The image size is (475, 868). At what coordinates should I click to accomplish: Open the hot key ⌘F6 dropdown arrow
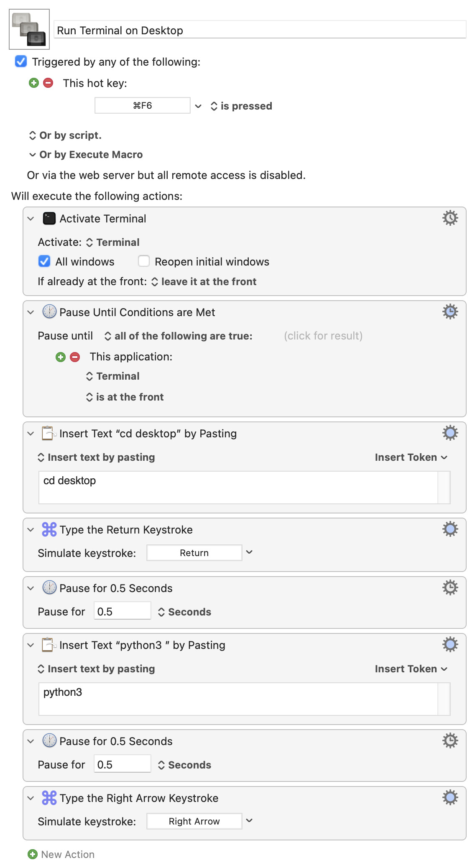[x=198, y=106]
